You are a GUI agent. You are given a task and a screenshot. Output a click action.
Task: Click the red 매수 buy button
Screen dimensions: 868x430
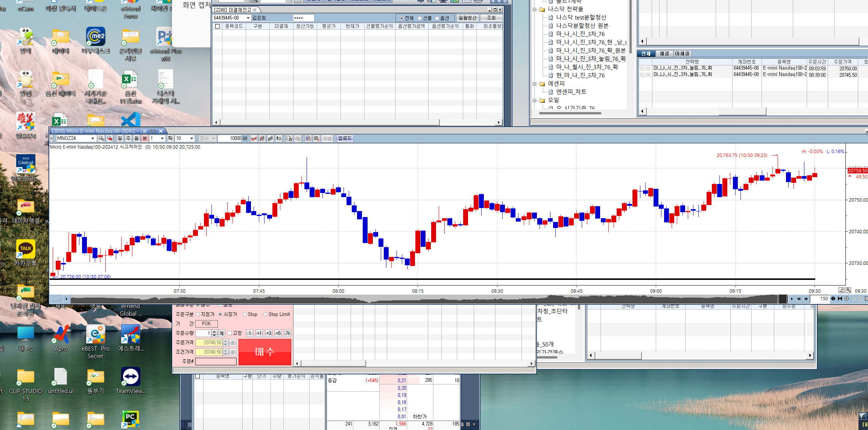265,352
